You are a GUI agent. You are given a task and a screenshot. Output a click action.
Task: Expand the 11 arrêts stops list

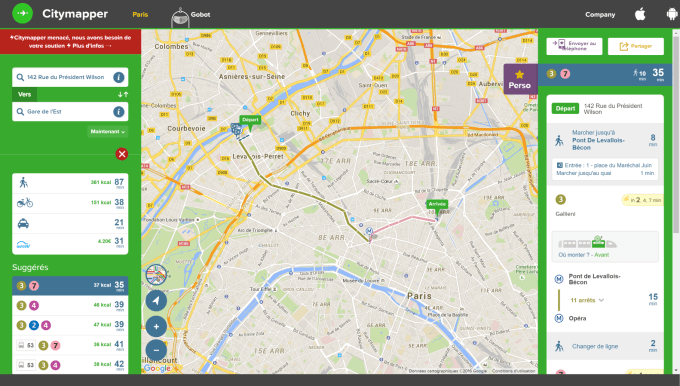(587, 300)
